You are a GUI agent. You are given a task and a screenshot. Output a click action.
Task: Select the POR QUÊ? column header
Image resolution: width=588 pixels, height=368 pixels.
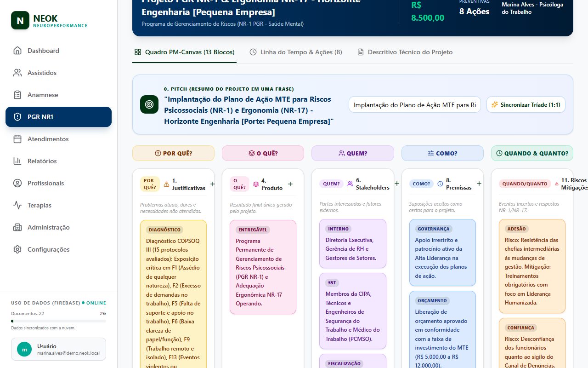click(x=173, y=153)
